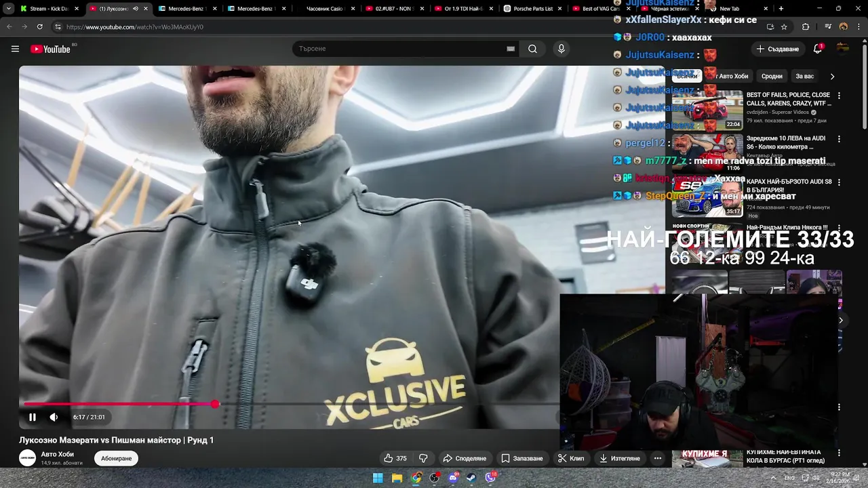The image size is (868, 488).
Task: Expand the system tray hidden icons chevron
Action: (773, 478)
